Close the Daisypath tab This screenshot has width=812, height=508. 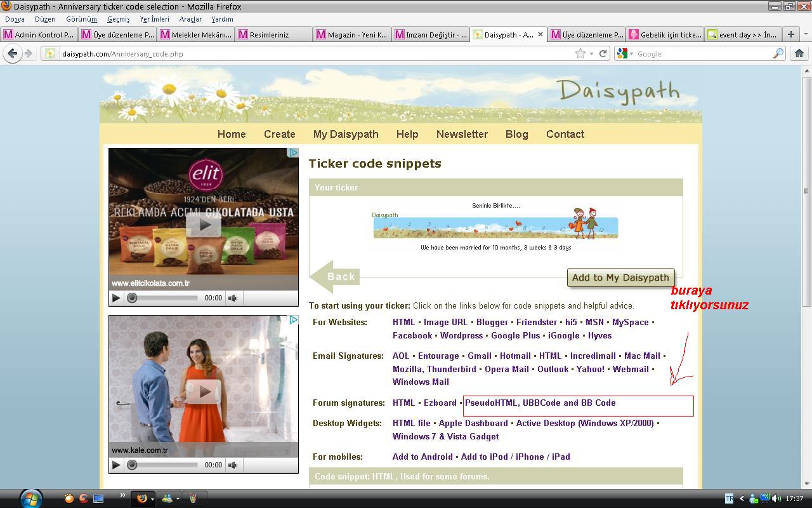(x=541, y=35)
